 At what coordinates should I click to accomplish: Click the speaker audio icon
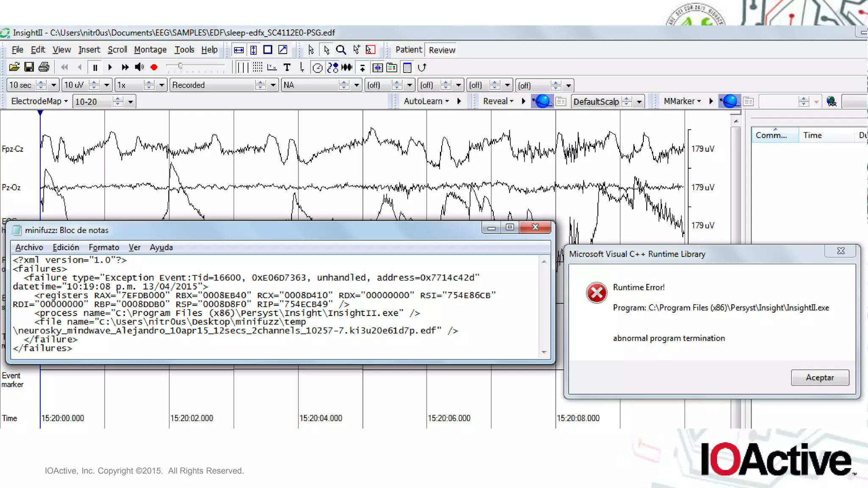coord(139,67)
